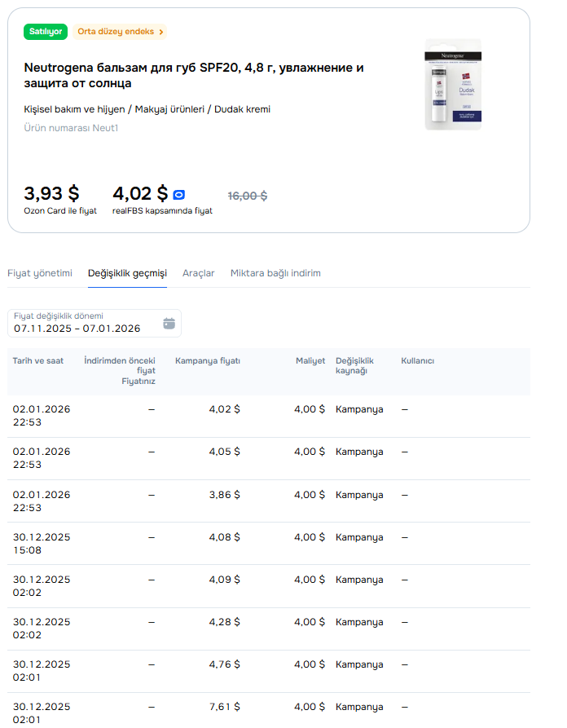This screenshot has width=567, height=728.
Task: Click the 4,76 $ campaign price cell
Action: coord(224,664)
